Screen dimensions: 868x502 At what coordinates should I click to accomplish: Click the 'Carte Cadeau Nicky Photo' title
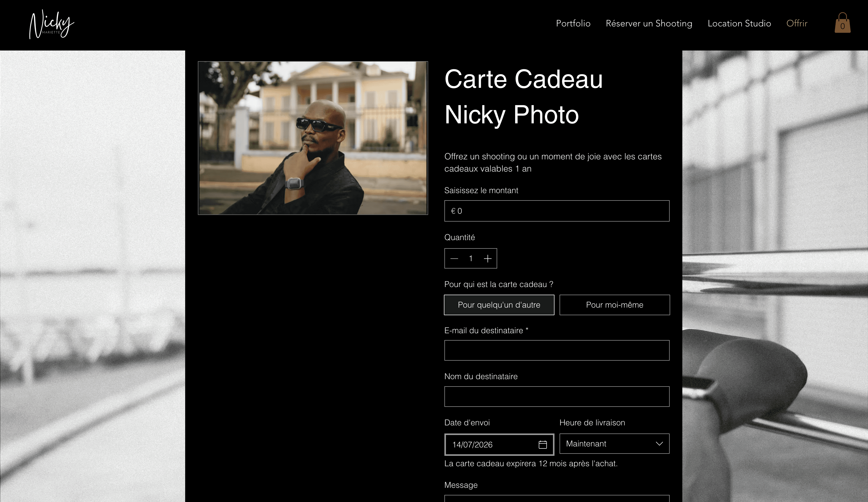[524, 97]
